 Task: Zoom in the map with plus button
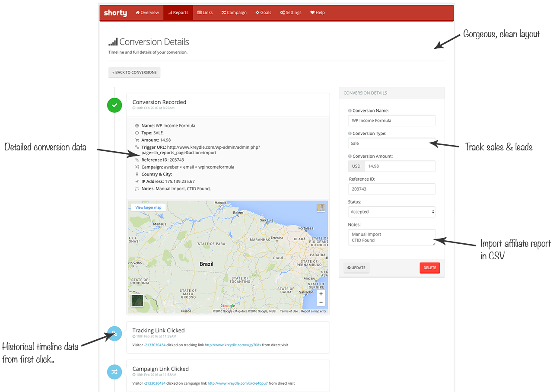pos(321,294)
